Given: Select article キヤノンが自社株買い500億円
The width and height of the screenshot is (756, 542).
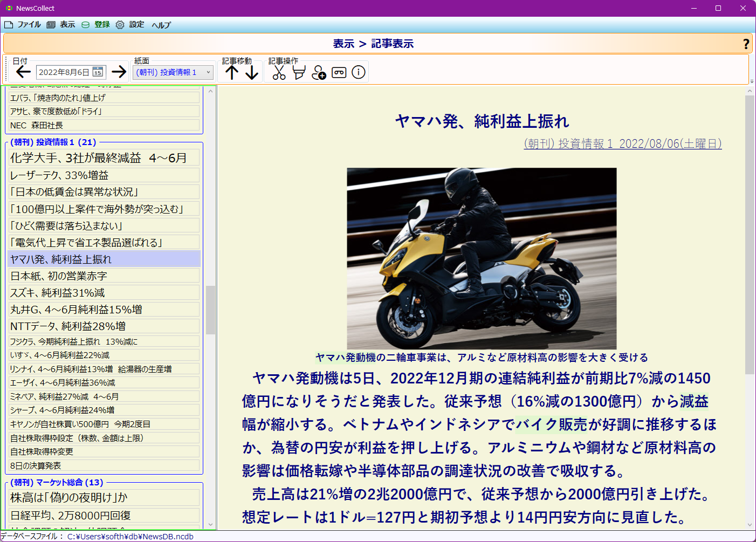Looking at the screenshot, I should click(104, 424).
